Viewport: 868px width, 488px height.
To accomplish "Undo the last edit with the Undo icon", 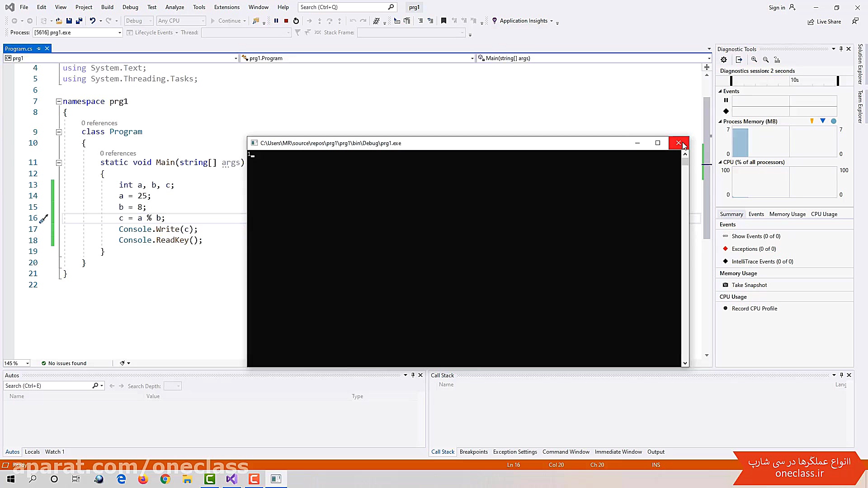I will click(x=92, y=21).
